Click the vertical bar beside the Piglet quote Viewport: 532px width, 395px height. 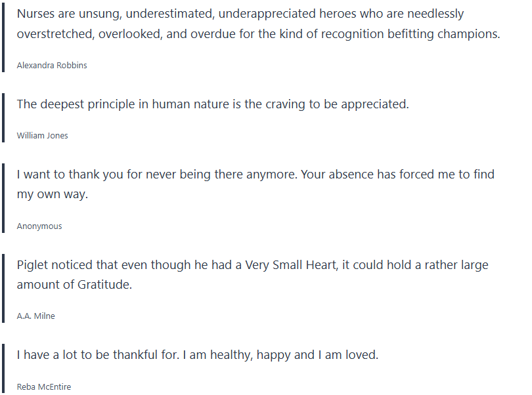pos(3,288)
